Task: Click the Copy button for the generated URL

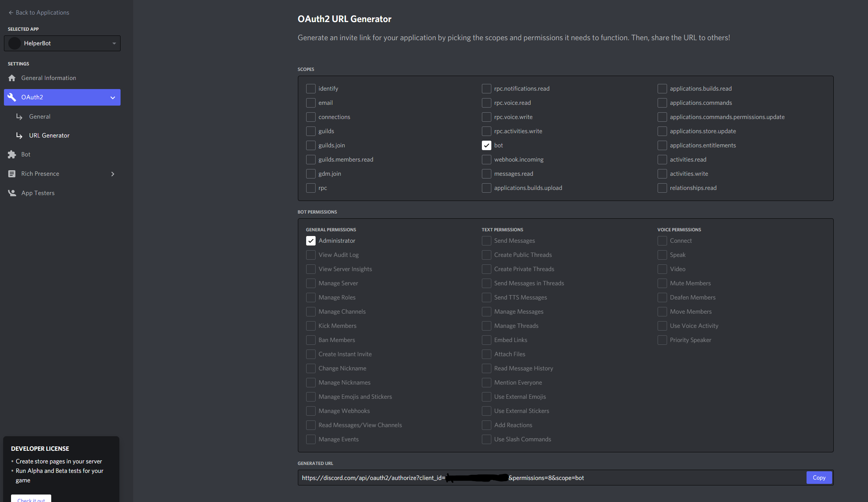Action: coord(819,477)
